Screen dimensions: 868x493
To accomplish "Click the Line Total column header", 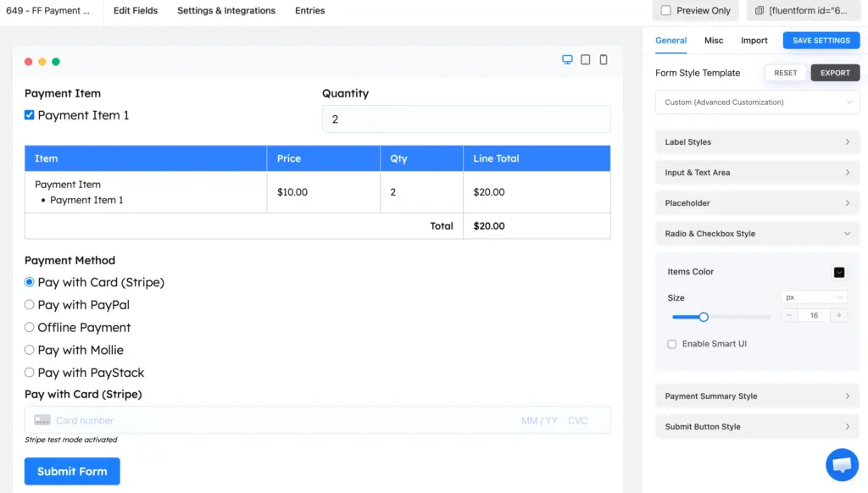I will coord(537,158).
